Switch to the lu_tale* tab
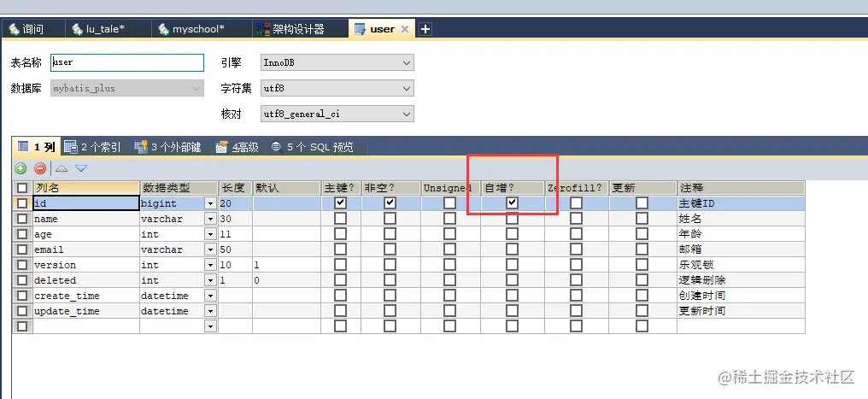Viewport: 868px width, 399px height. click(108, 29)
